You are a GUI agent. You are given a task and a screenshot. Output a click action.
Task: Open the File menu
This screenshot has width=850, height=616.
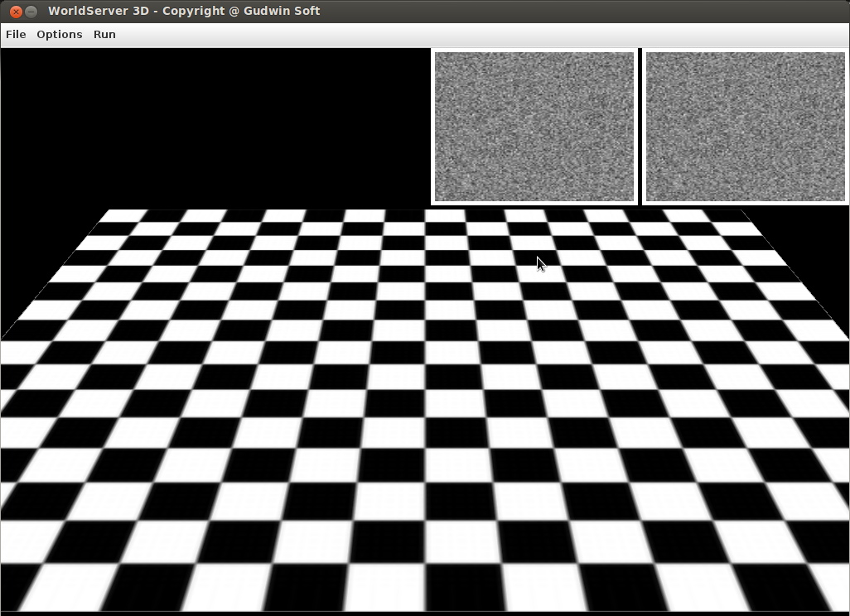pos(16,34)
